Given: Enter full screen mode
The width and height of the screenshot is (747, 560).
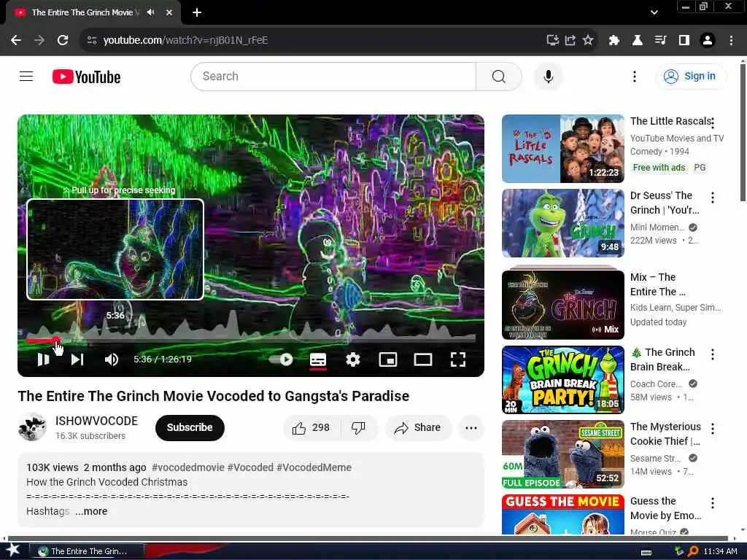Looking at the screenshot, I should (x=458, y=359).
